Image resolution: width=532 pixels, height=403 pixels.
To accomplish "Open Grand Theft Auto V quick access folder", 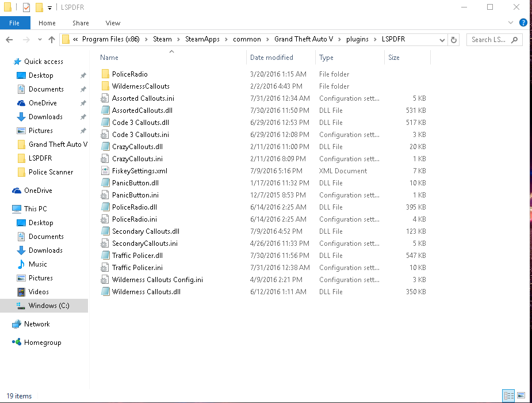I will [58, 145].
